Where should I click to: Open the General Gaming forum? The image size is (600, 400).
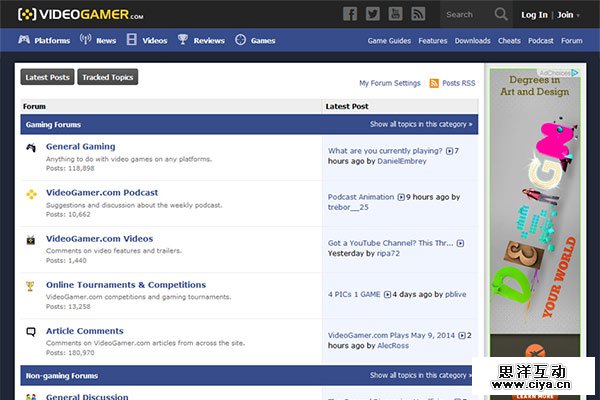tap(80, 147)
